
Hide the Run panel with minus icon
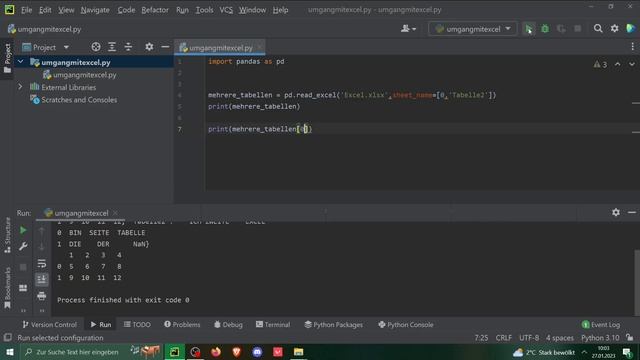point(632,212)
